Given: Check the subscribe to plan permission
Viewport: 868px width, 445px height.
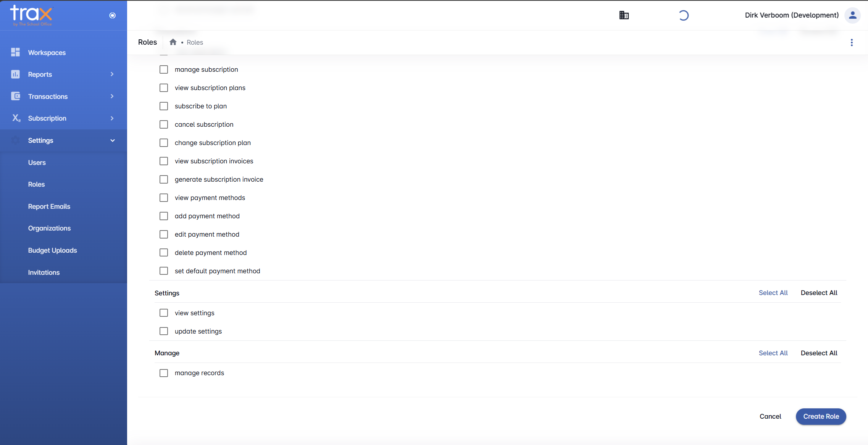Looking at the screenshot, I should [164, 106].
